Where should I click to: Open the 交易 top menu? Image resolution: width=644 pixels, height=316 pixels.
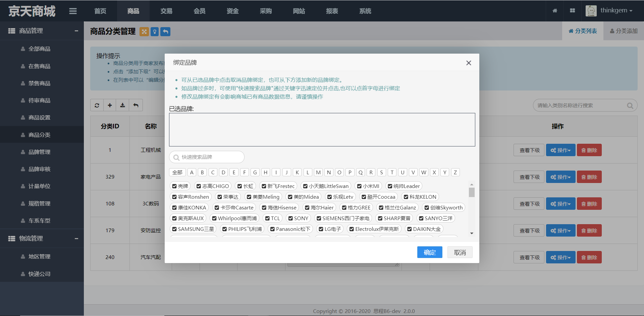click(x=166, y=11)
